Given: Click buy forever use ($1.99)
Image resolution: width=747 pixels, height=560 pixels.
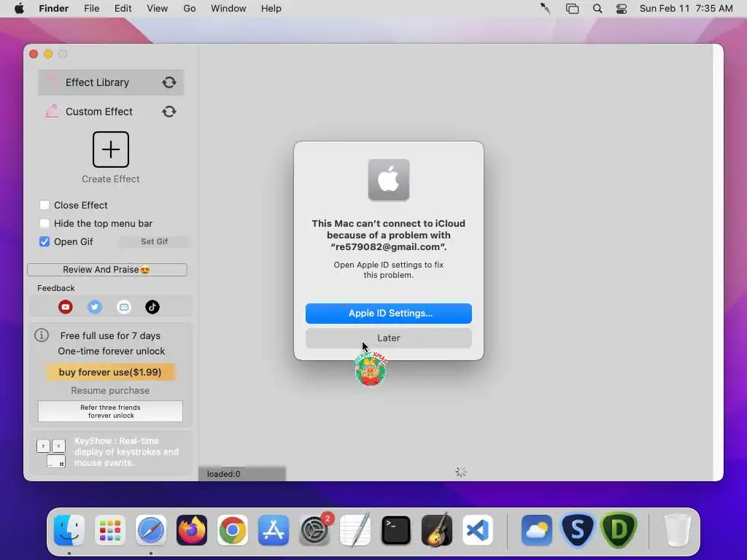Looking at the screenshot, I should tap(111, 372).
